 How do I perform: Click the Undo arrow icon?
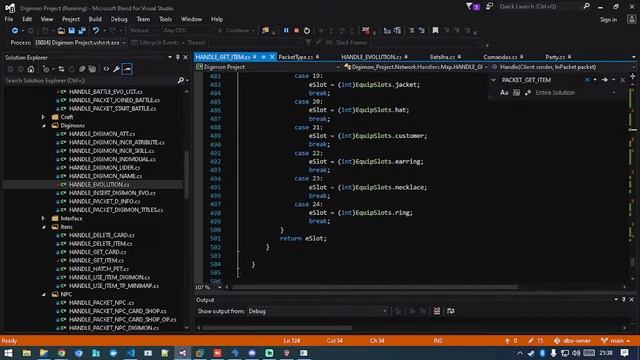click(96, 31)
